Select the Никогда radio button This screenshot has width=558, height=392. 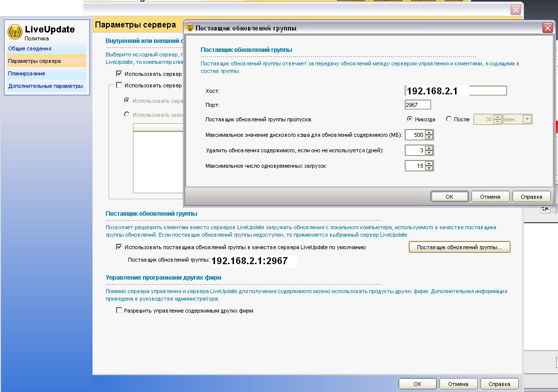pos(409,119)
